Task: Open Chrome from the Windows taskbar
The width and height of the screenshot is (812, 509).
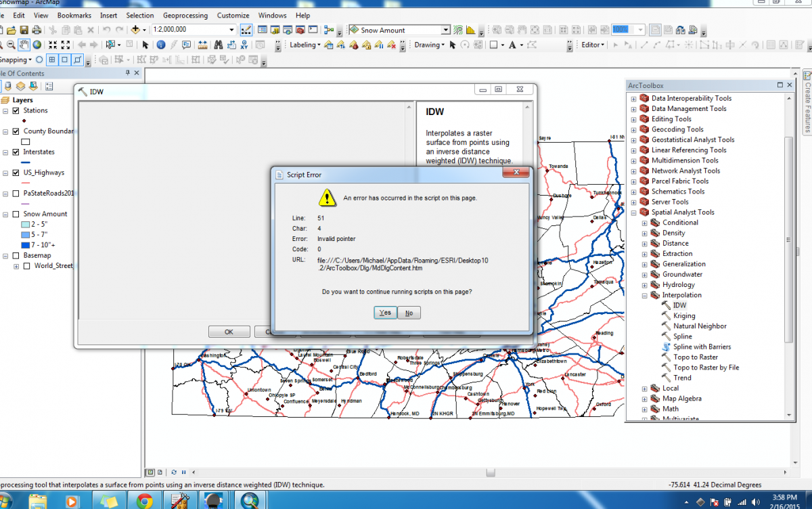Action: (143, 501)
